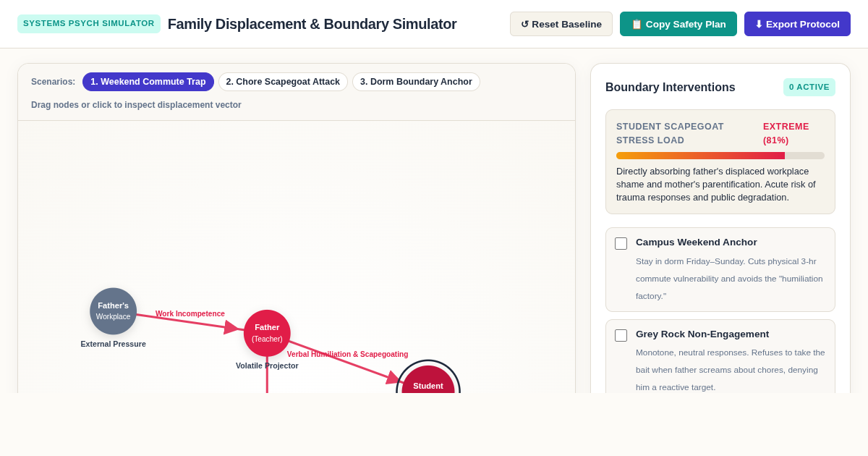Viewport: 868px width, 456px height.
Task: Click the Campus Weekend Anchor title
Action: pos(697,242)
